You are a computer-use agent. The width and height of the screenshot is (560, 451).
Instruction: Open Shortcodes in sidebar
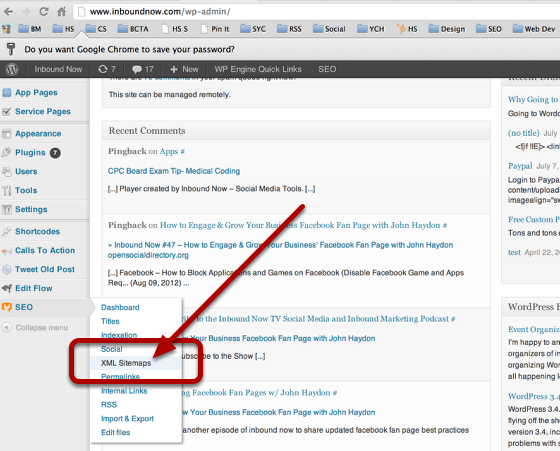click(x=38, y=231)
